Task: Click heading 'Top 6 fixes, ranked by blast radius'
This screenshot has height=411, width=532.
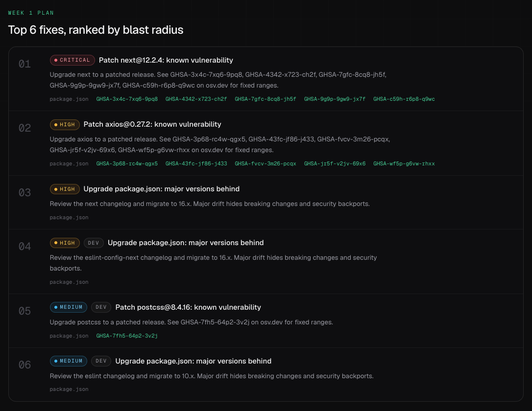Action: point(96,30)
